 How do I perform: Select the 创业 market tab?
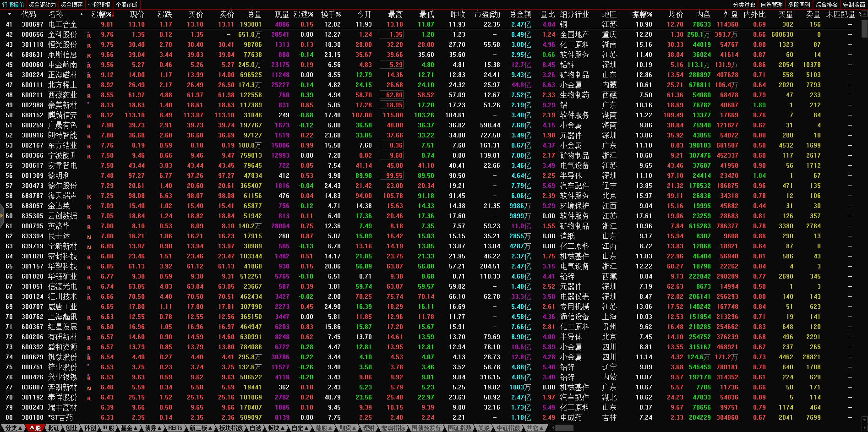[72, 428]
